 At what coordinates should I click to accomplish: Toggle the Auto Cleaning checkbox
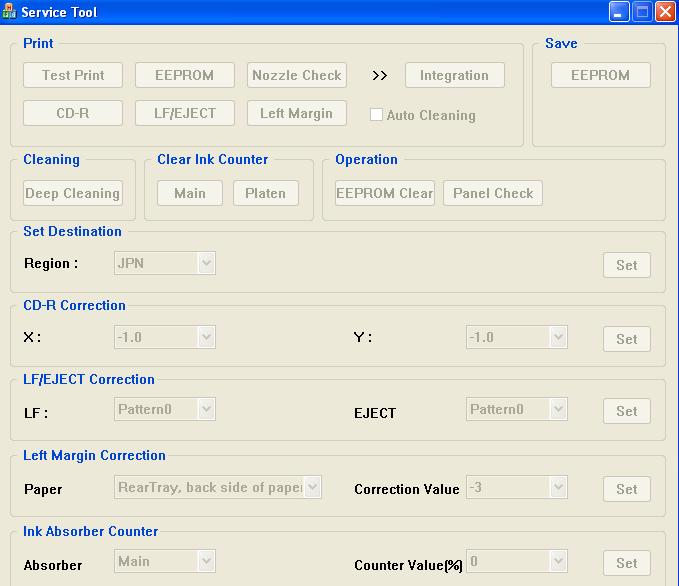click(x=376, y=115)
